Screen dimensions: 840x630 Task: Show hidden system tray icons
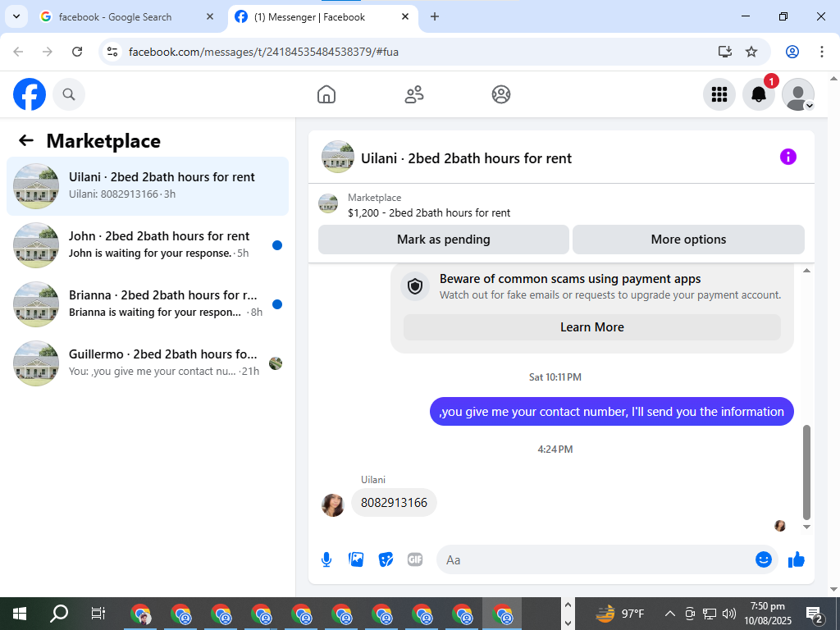coord(669,614)
